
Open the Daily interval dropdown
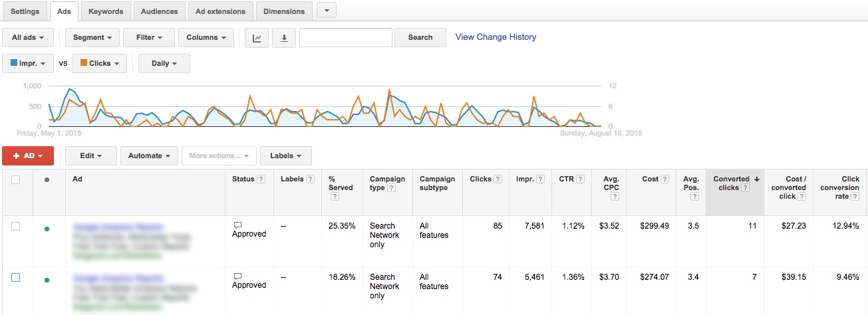[164, 64]
